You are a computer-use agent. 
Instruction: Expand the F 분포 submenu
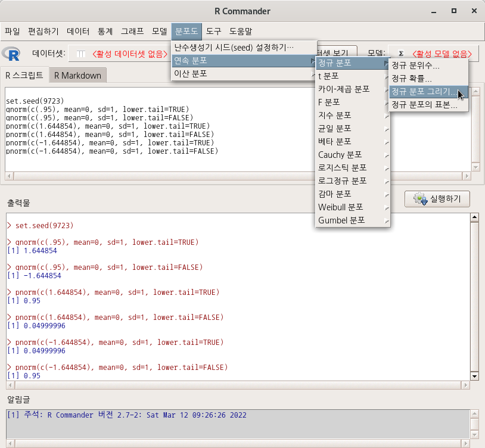[x=353, y=102]
